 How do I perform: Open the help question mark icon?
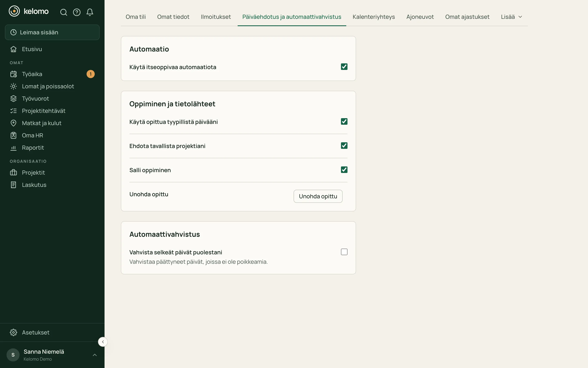tap(77, 12)
